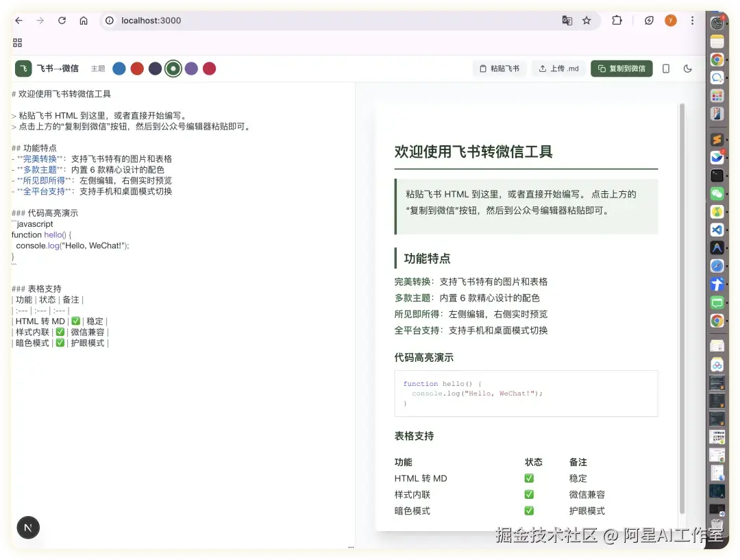Click the Chrome profile avatar icon

pos(670,21)
